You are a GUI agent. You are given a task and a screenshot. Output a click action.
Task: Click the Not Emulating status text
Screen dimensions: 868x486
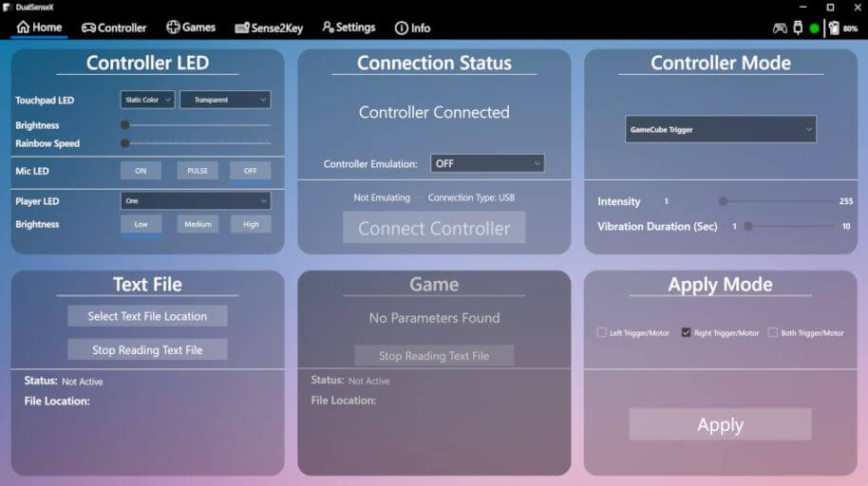[x=382, y=197]
